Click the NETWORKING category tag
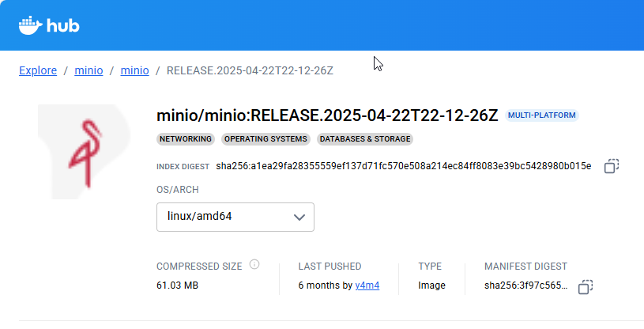This screenshot has height=329, width=644. tap(186, 139)
